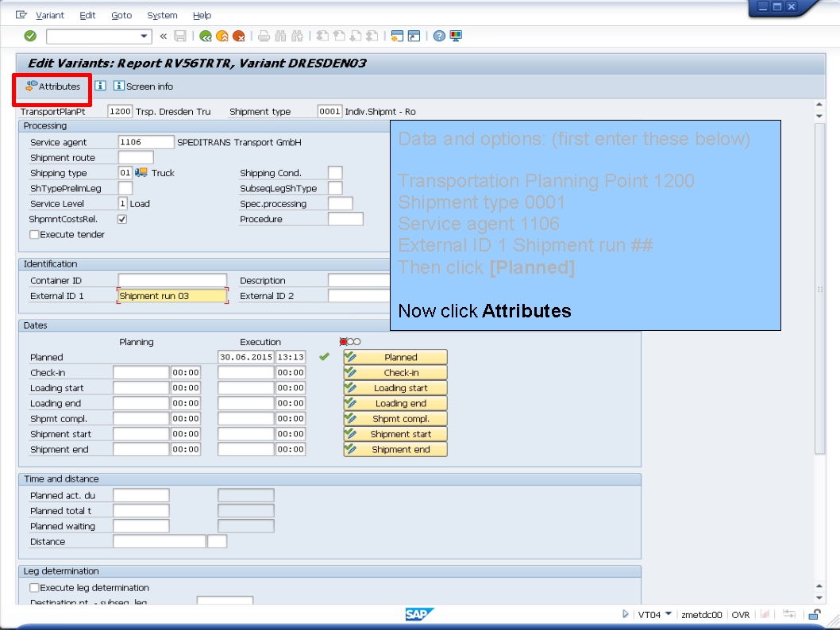Open the System menu
The height and width of the screenshot is (630, 840).
coord(162,14)
